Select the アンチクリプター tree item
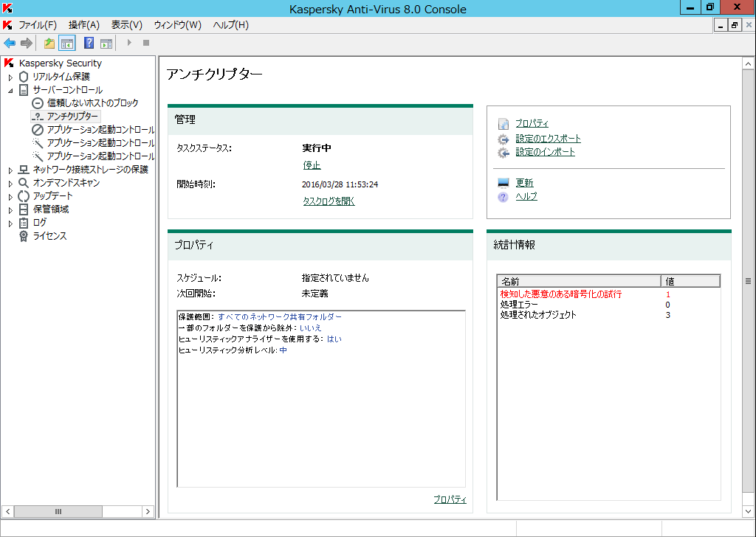756x537 pixels. (72, 116)
